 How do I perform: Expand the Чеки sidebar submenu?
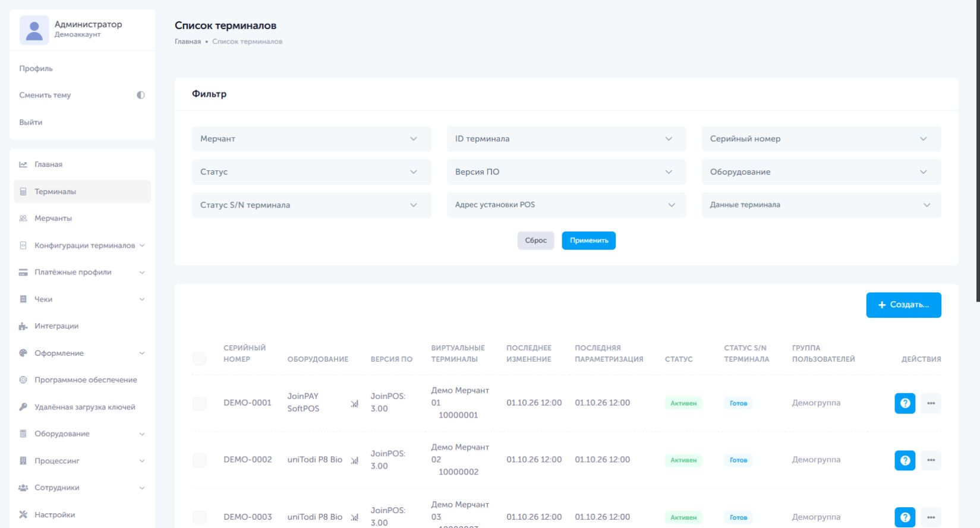pos(82,299)
